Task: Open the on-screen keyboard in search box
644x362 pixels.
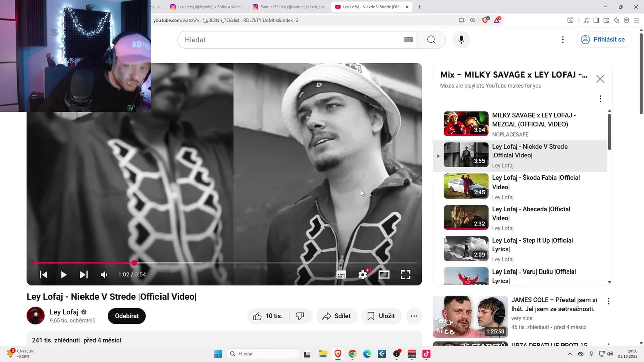Action: [x=409, y=40]
